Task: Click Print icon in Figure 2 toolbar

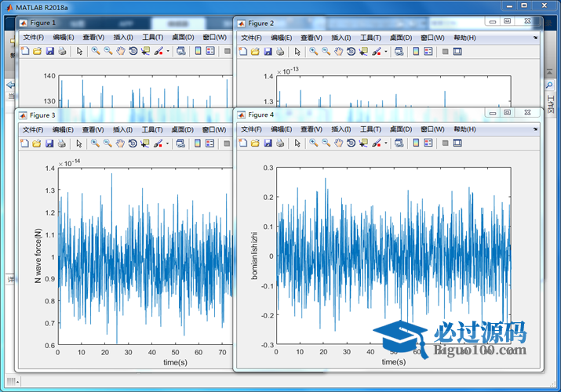Action: click(280, 52)
